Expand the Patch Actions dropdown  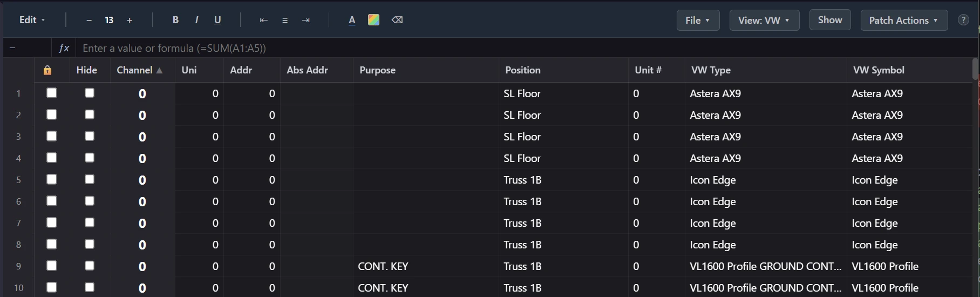pyautogui.click(x=904, y=20)
